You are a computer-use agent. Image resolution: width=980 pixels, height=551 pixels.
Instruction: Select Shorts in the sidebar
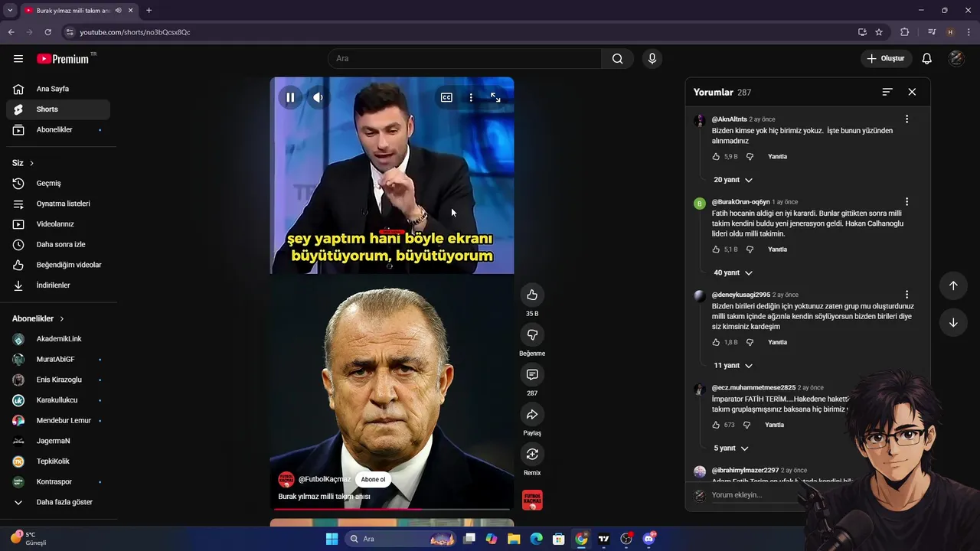click(58, 109)
